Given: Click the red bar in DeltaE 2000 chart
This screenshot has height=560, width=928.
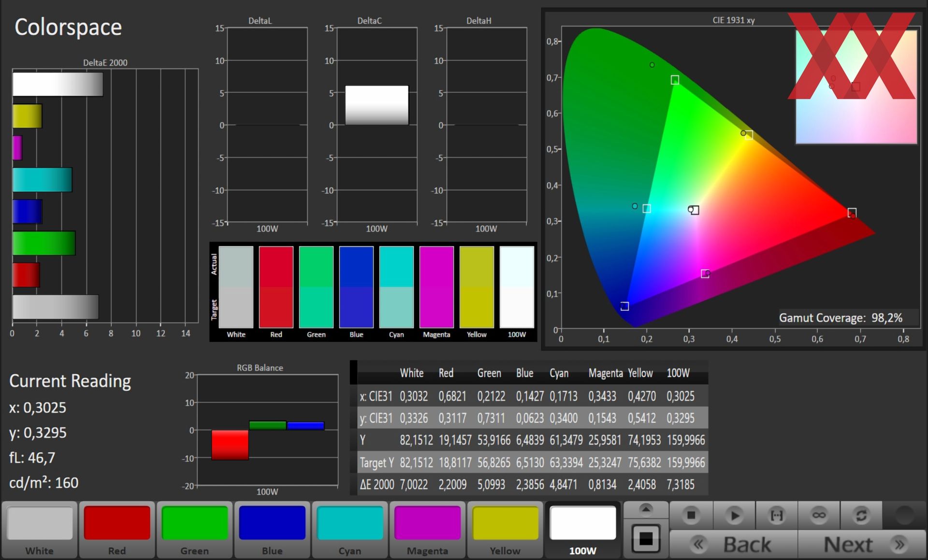Looking at the screenshot, I should [x=26, y=275].
